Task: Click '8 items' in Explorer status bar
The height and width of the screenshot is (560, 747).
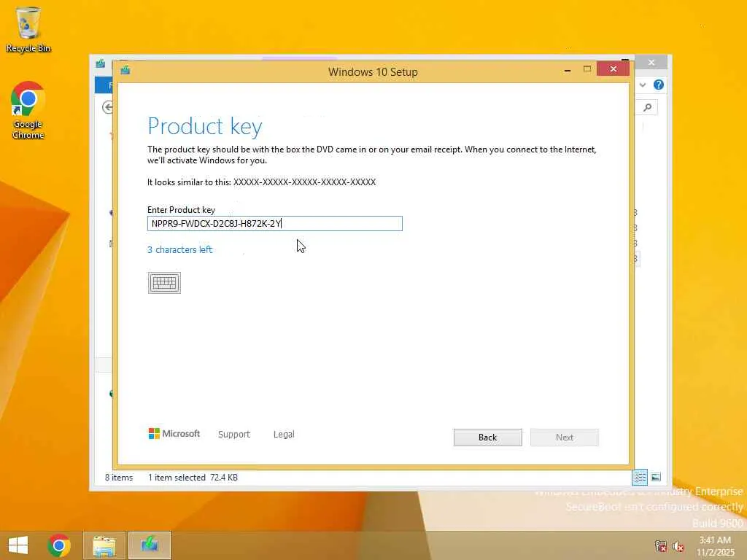Action: click(119, 478)
